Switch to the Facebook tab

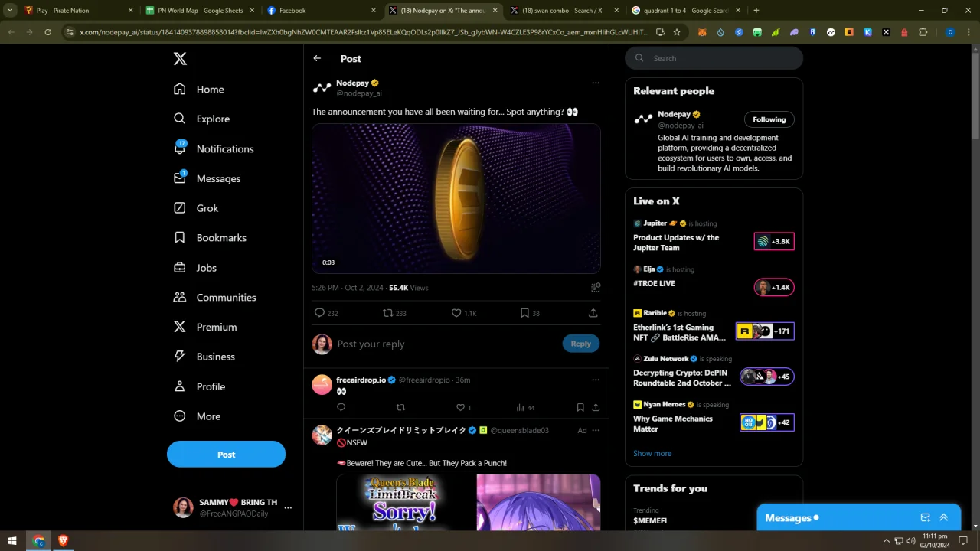click(322, 11)
